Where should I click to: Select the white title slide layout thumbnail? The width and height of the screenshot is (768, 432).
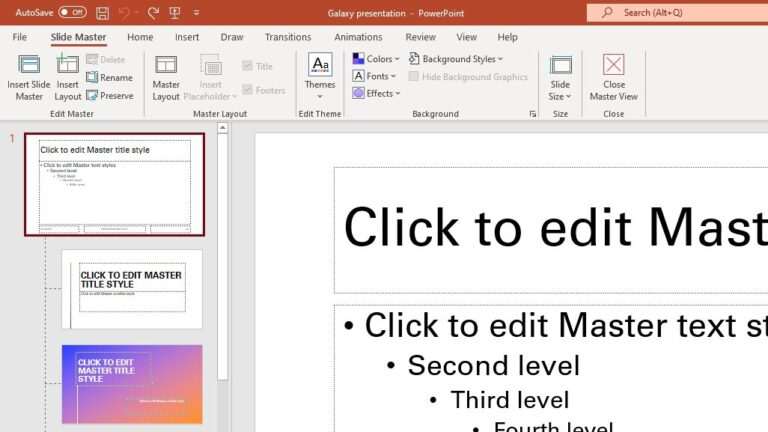(132, 289)
